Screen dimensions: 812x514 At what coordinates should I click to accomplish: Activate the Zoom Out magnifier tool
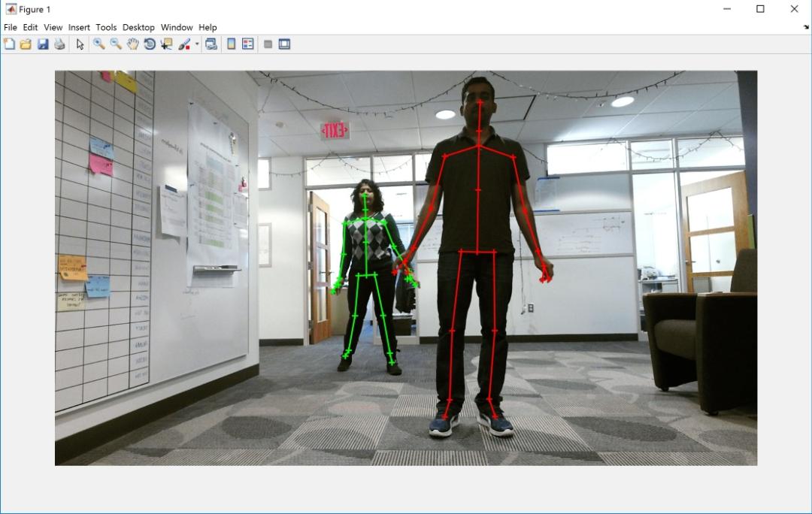pos(116,44)
